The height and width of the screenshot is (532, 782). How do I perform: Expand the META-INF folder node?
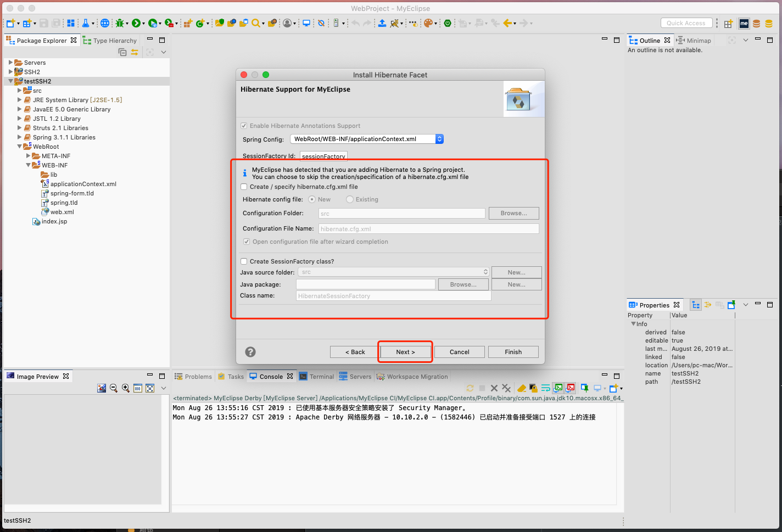coord(28,156)
